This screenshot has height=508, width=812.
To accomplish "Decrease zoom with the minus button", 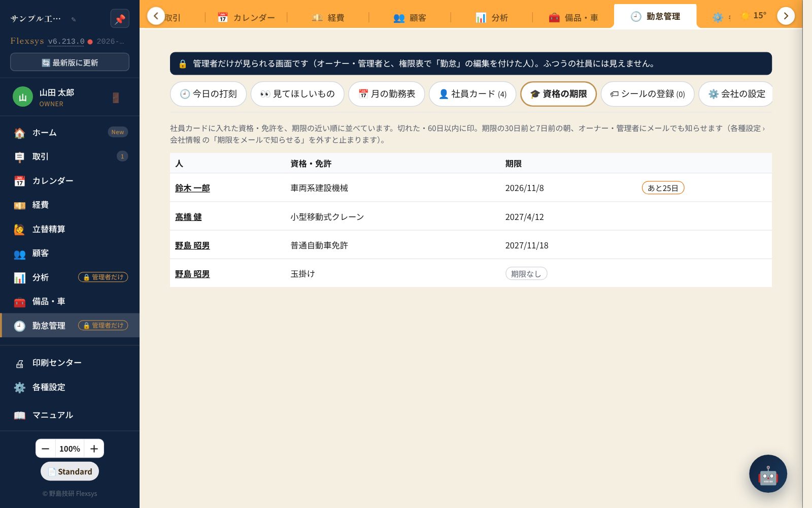I will [46, 449].
